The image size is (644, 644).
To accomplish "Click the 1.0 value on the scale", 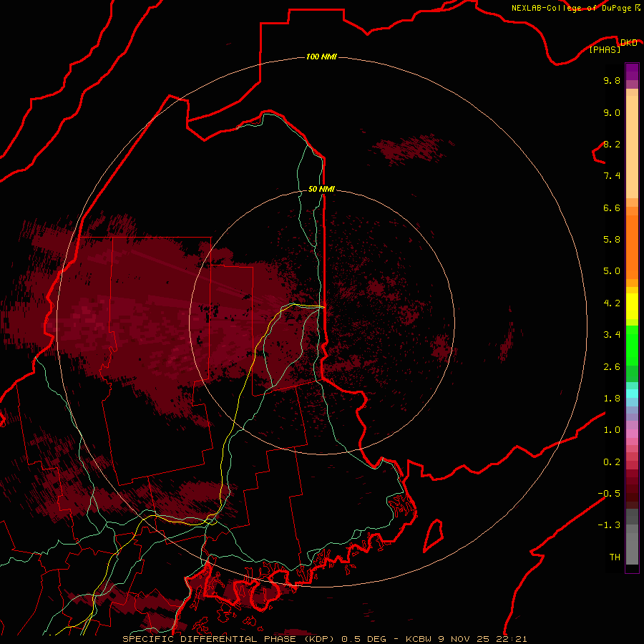I will click(612, 429).
